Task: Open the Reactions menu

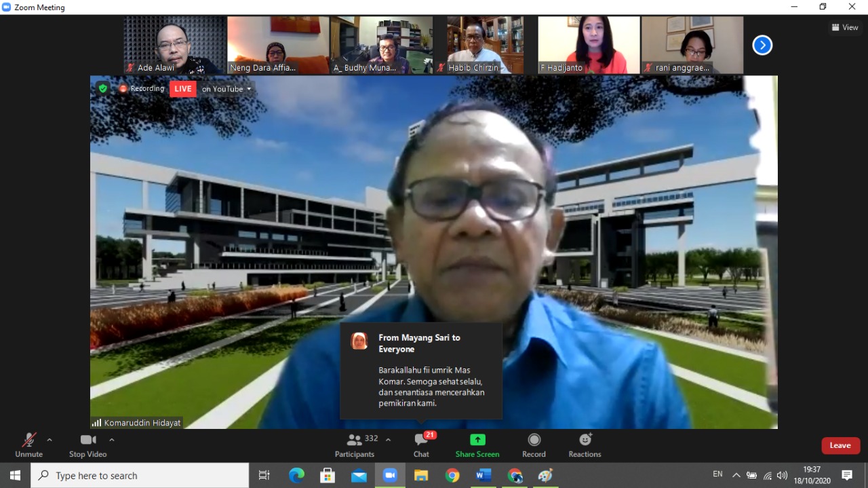Action: tap(585, 445)
